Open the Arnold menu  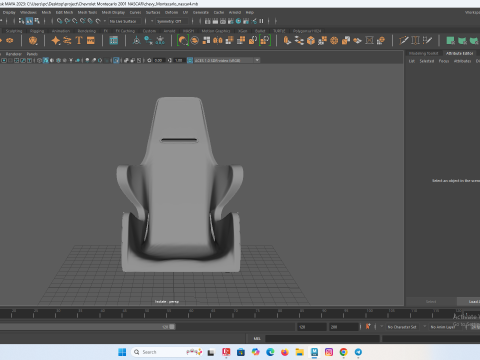(235, 12)
